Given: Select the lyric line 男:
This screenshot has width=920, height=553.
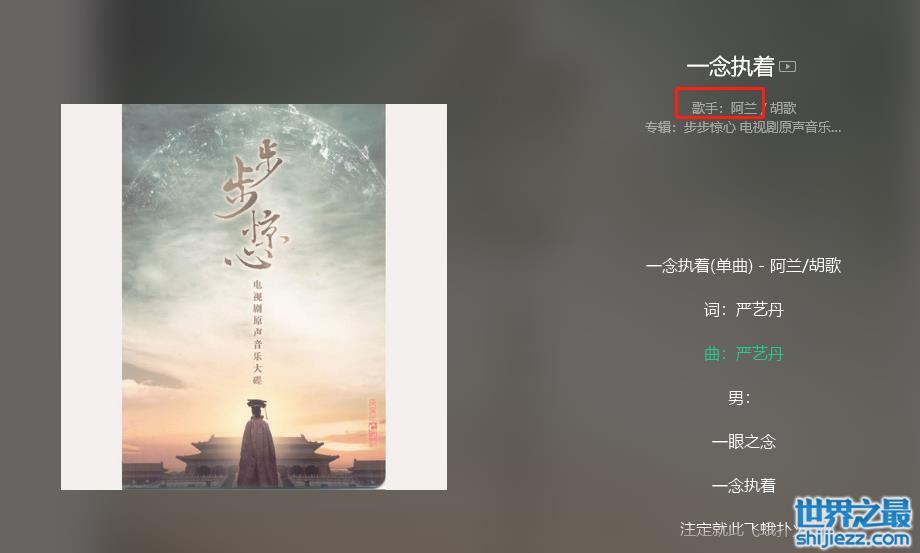Looking at the screenshot, I should 739,398.
